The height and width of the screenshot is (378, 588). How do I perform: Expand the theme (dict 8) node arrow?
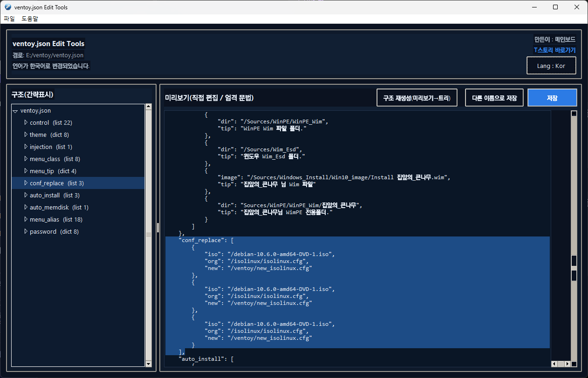26,135
